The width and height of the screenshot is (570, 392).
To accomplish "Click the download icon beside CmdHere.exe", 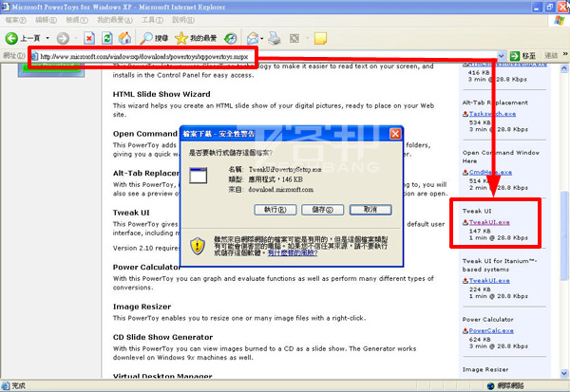I will pos(465,172).
